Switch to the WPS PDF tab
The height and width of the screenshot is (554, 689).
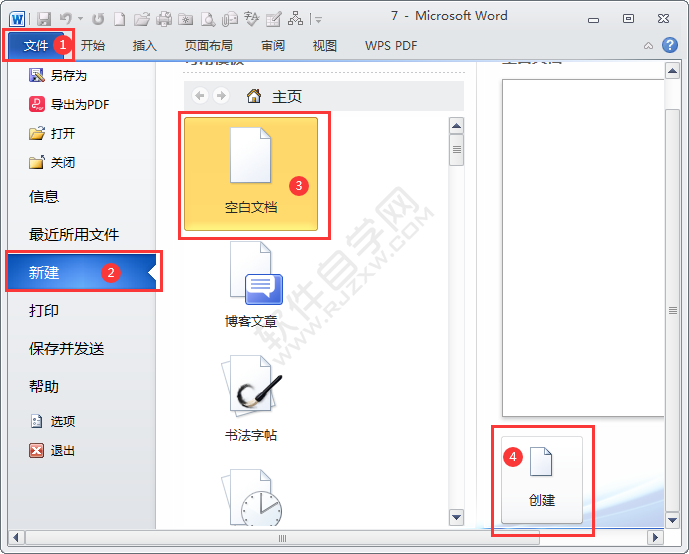point(391,45)
